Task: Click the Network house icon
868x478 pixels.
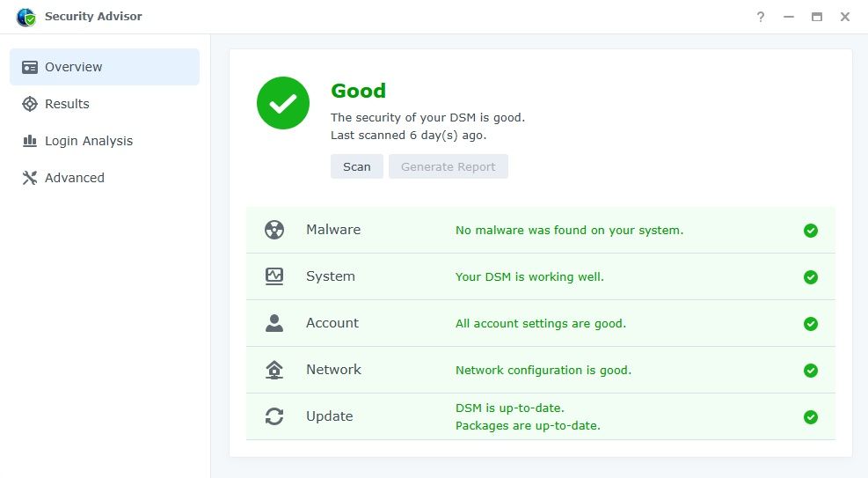Action: pos(274,370)
